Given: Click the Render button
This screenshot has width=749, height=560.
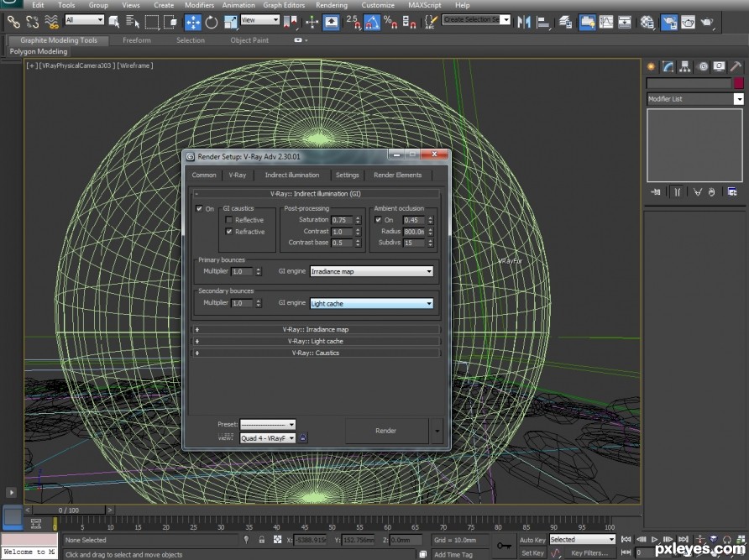Looking at the screenshot, I should point(386,431).
